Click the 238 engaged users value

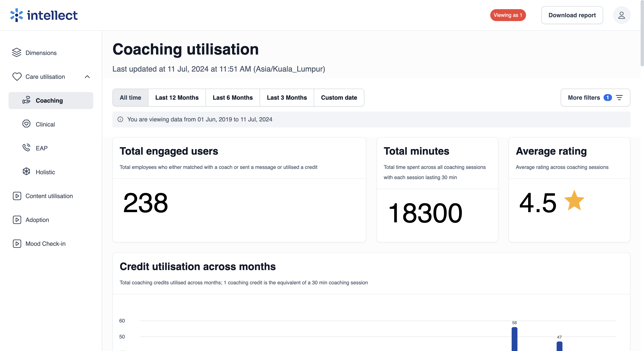pyautogui.click(x=145, y=203)
